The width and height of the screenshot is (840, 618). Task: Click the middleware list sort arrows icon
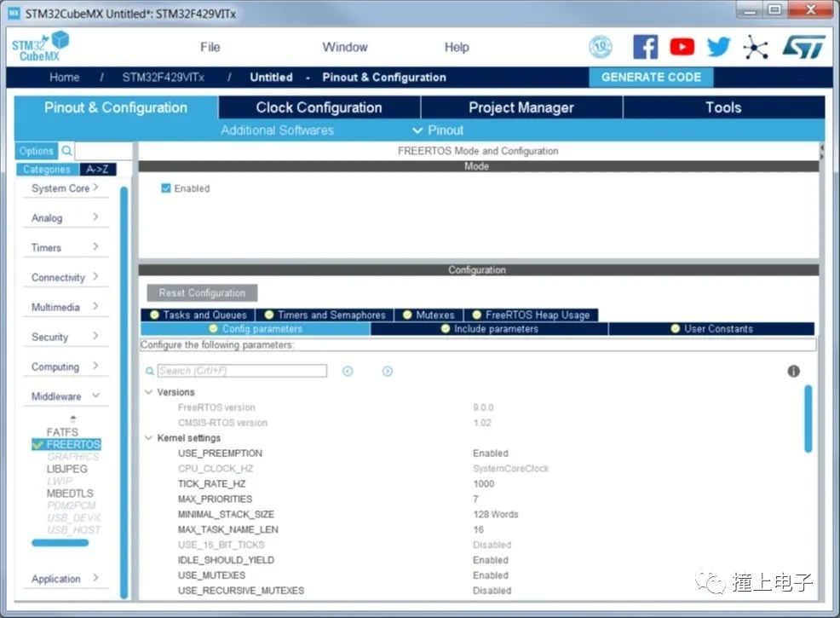(73, 419)
